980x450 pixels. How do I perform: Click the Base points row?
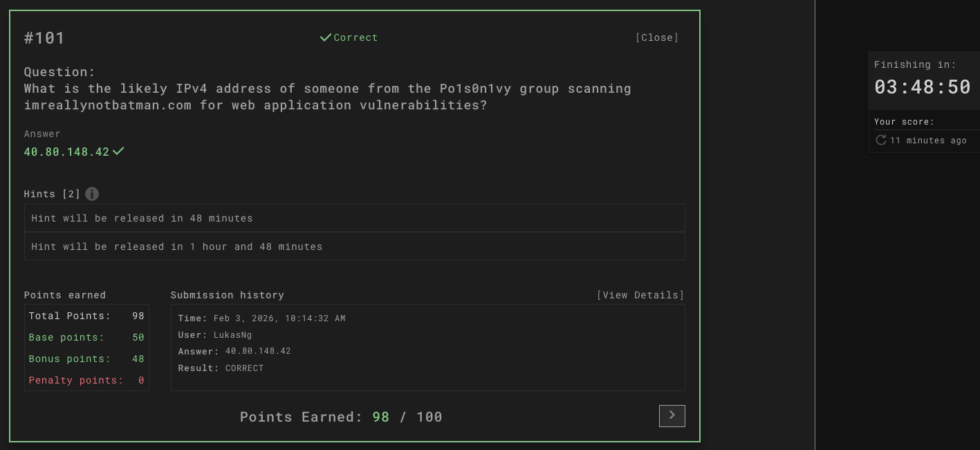(86, 337)
